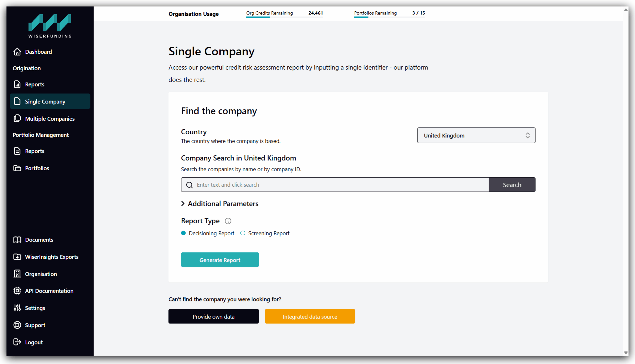Click the Origination section heading
635x364 pixels.
(27, 68)
